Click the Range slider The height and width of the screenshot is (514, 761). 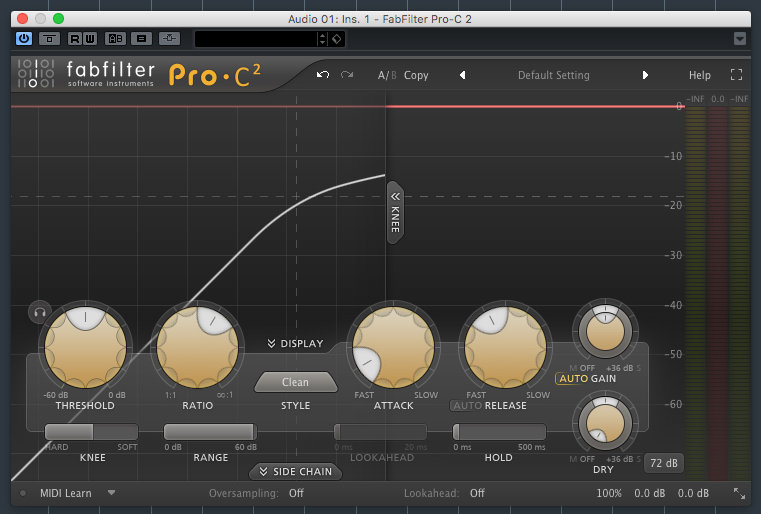point(210,431)
